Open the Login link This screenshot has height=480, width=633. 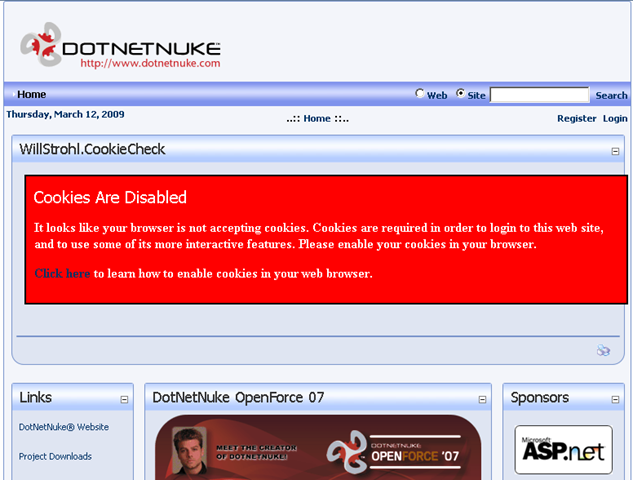pyautogui.click(x=615, y=118)
